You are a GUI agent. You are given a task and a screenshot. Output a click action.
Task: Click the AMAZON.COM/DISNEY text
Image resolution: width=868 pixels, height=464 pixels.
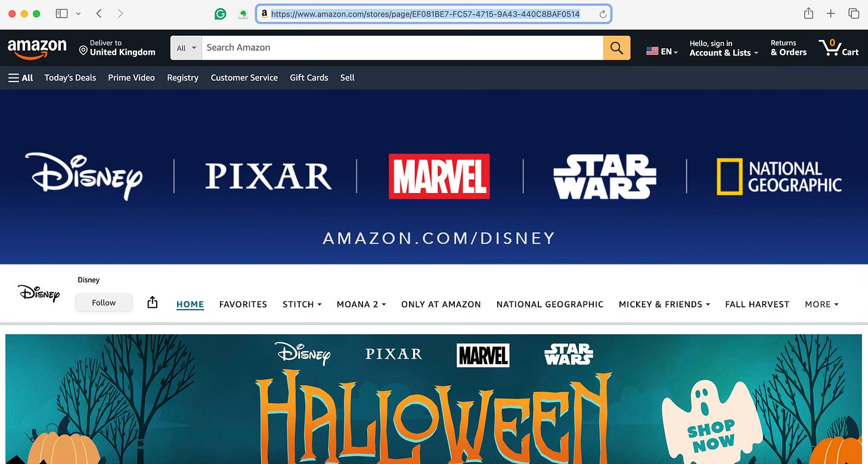pos(439,238)
